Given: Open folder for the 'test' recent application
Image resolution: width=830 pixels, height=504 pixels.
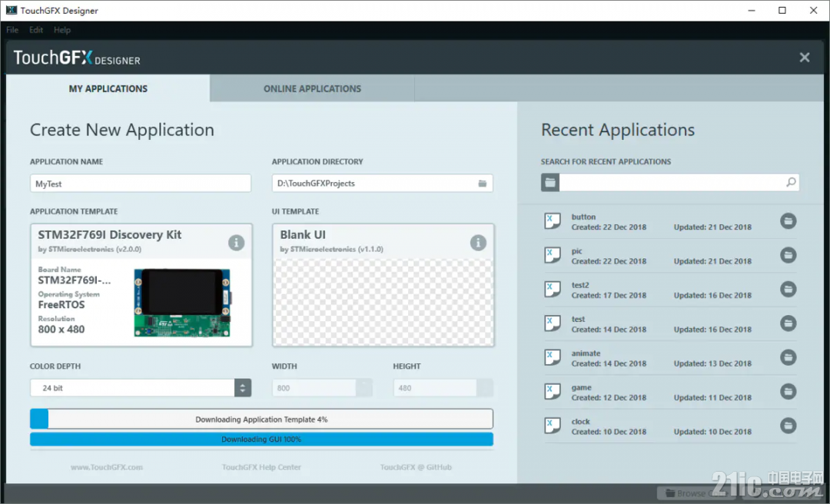Looking at the screenshot, I should pos(788,323).
